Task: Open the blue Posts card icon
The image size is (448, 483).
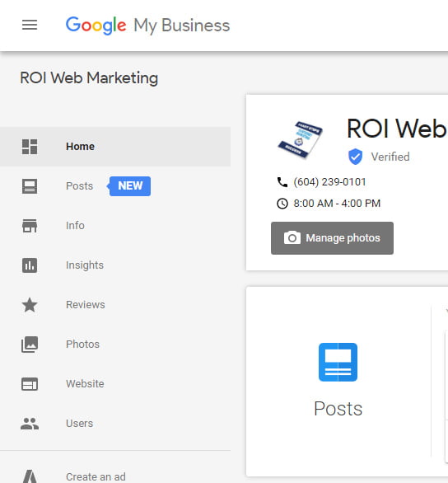Action: 338,362
